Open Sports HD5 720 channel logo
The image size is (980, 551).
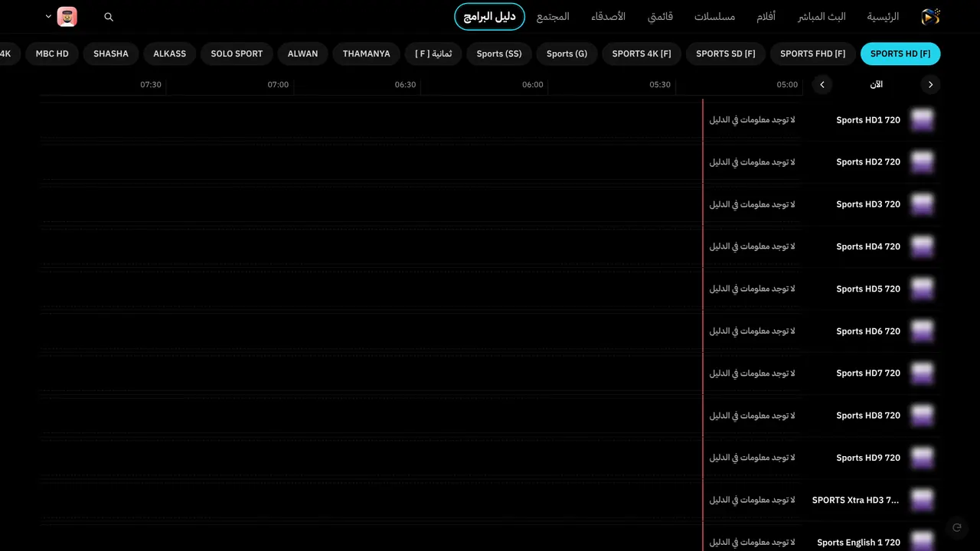(x=922, y=289)
